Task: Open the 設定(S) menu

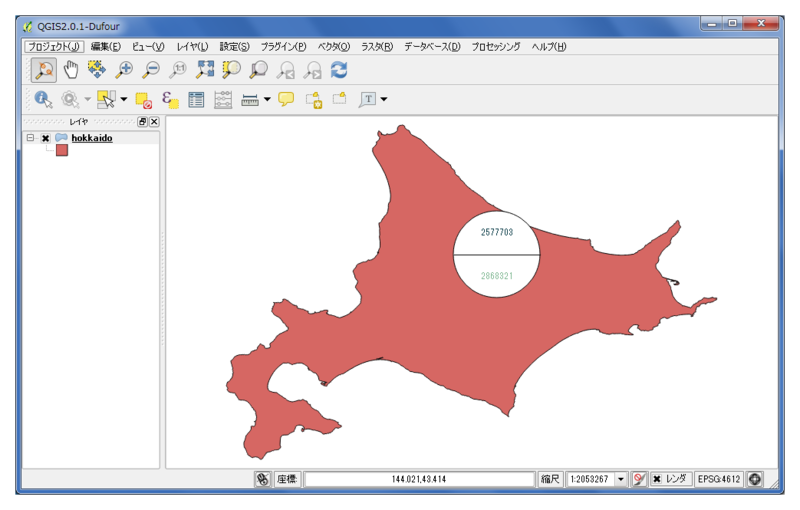Action: pos(235,46)
